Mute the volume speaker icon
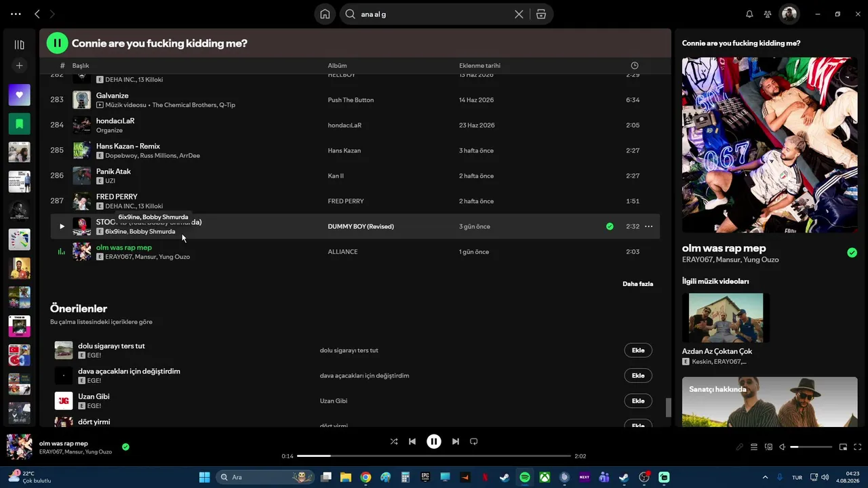Image resolution: width=868 pixels, height=488 pixels. [783, 447]
